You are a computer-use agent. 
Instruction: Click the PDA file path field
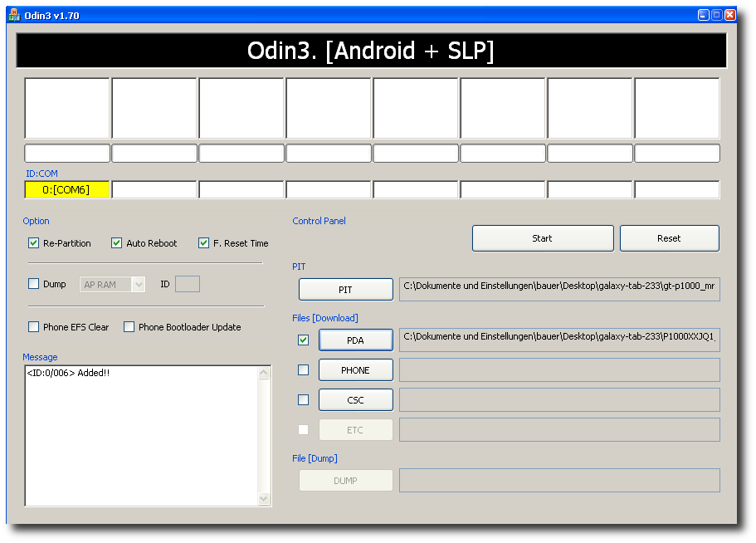coord(560,340)
